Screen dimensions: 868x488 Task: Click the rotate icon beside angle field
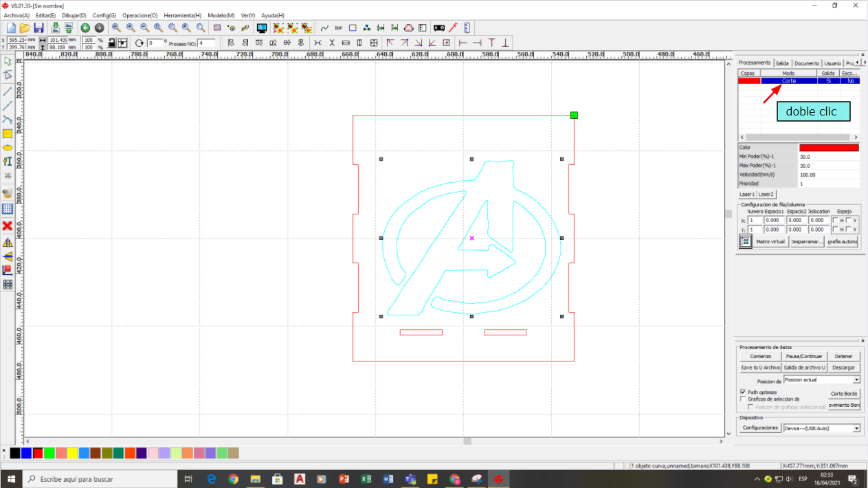click(140, 43)
